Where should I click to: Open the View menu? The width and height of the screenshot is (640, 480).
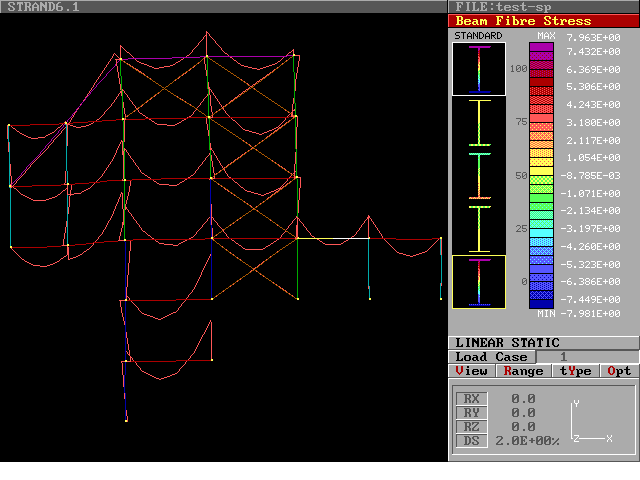(x=472, y=371)
